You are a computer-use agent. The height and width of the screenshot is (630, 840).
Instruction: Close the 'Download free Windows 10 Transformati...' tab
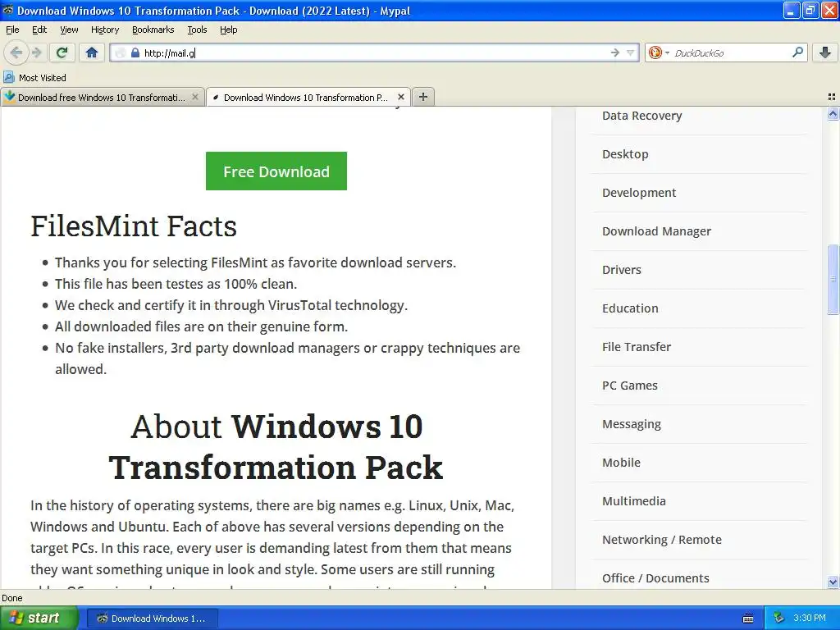pos(195,97)
